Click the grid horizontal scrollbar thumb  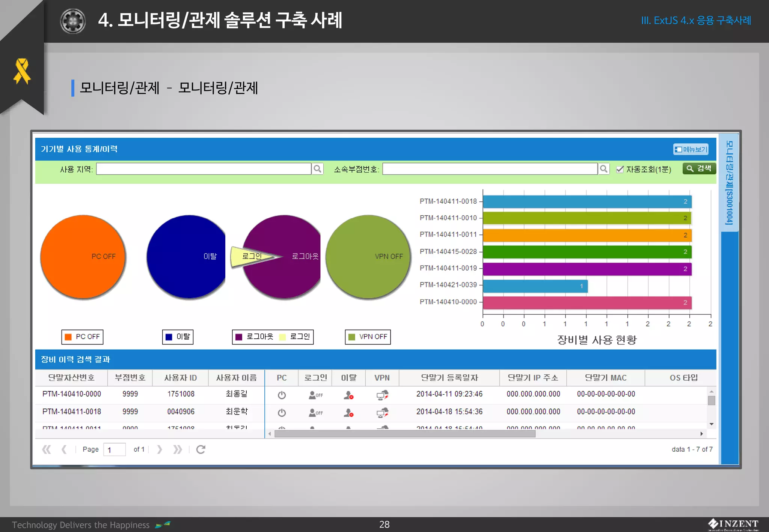click(405, 434)
